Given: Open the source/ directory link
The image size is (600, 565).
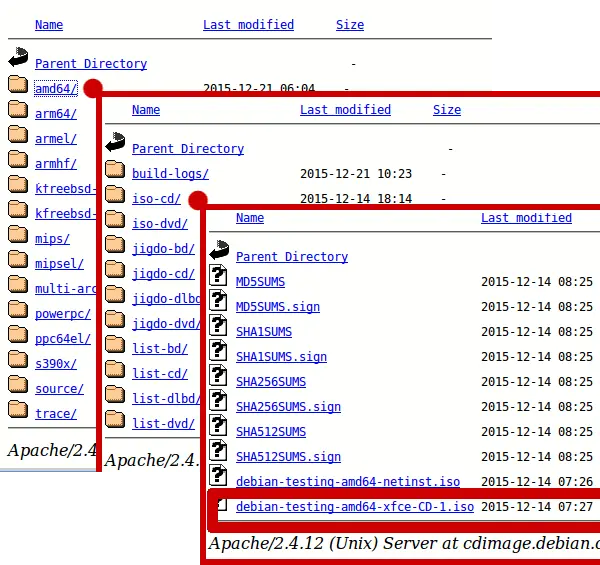Looking at the screenshot, I should point(59,389).
